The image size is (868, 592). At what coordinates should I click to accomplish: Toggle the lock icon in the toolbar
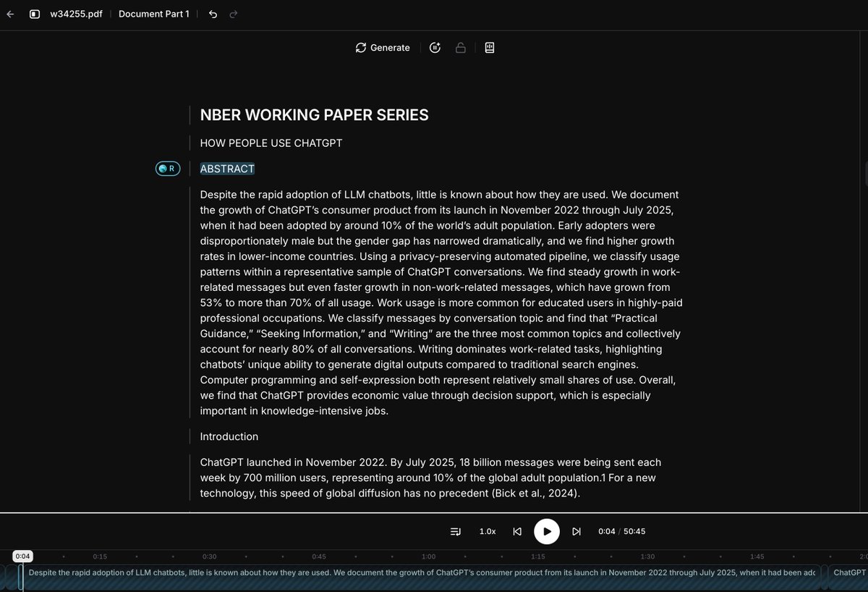(460, 48)
